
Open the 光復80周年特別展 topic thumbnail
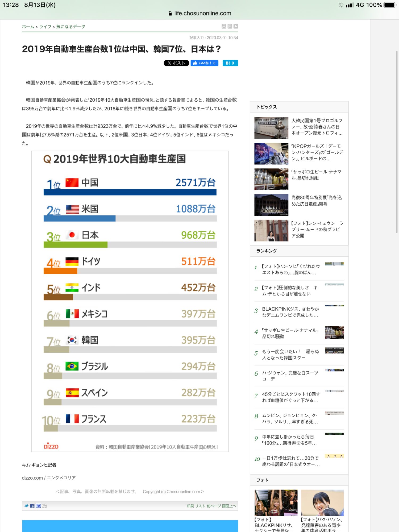pyautogui.click(x=271, y=205)
